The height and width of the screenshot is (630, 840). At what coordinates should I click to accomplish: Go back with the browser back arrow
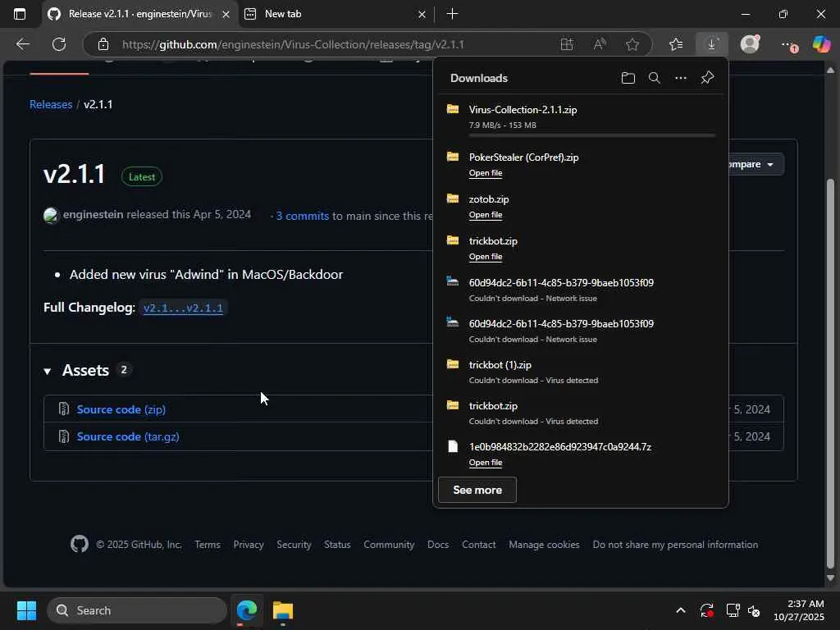22,44
